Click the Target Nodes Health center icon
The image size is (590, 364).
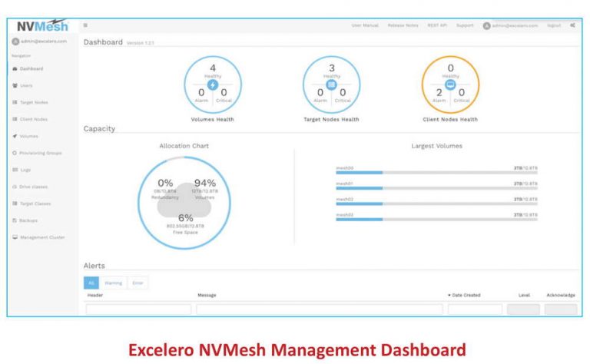point(332,84)
